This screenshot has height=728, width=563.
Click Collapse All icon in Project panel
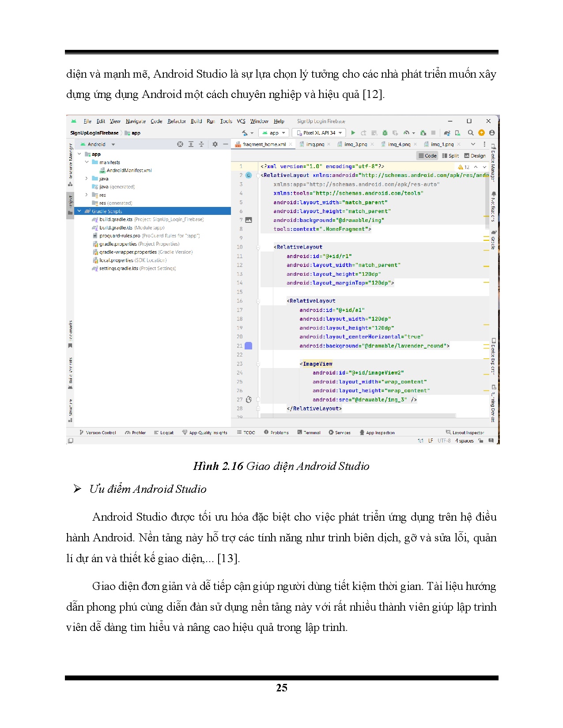[x=201, y=144]
